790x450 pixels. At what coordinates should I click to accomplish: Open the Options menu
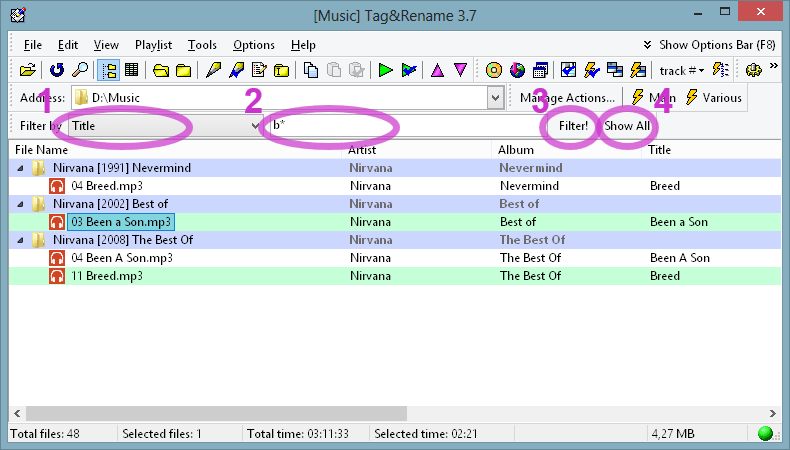click(x=253, y=45)
